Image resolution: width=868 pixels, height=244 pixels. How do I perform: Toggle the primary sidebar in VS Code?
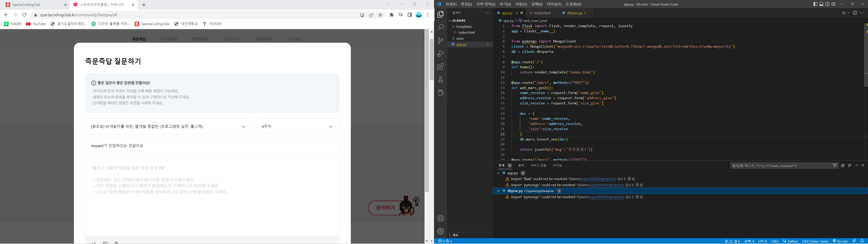pyautogui.click(x=815, y=4)
